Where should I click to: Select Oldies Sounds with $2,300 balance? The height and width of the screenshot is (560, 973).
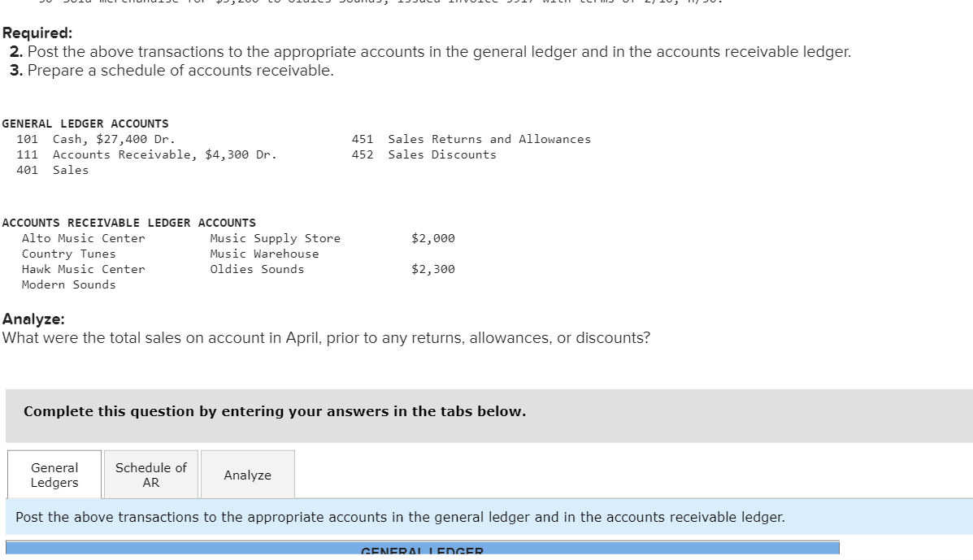(257, 269)
